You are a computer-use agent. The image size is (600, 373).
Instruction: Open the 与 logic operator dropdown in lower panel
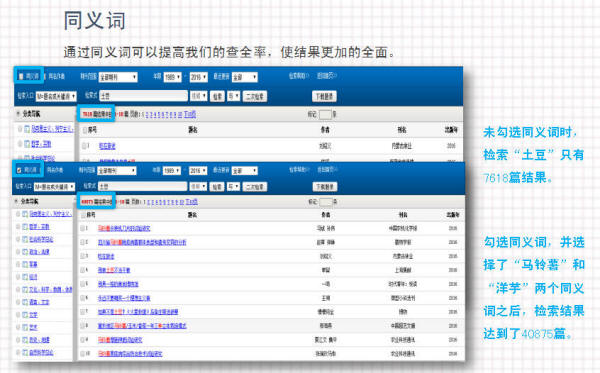pyautogui.click(x=233, y=186)
